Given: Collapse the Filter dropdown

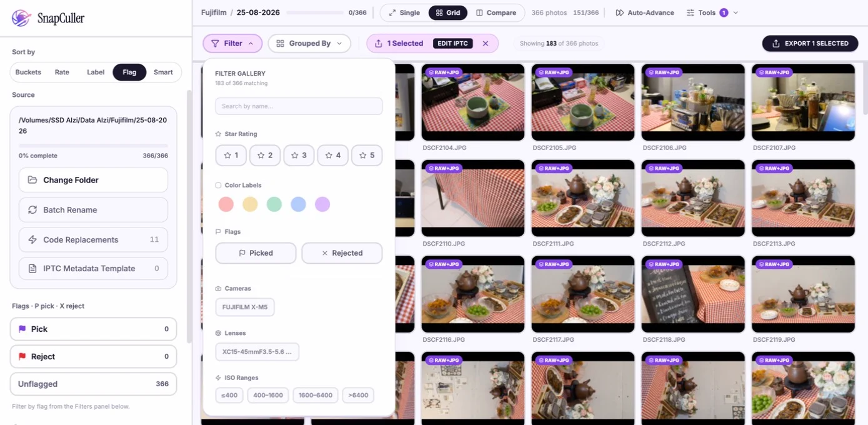Looking at the screenshot, I should point(232,43).
